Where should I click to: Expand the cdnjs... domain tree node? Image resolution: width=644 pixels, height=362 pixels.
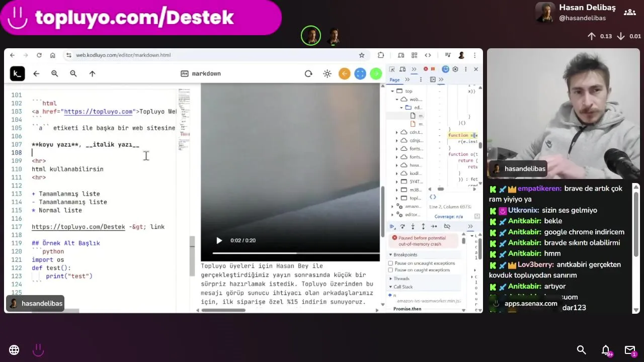pos(397,140)
